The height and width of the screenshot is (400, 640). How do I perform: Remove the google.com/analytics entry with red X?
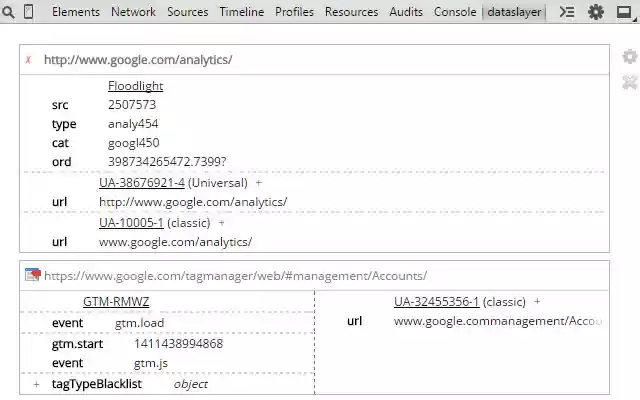28,60
